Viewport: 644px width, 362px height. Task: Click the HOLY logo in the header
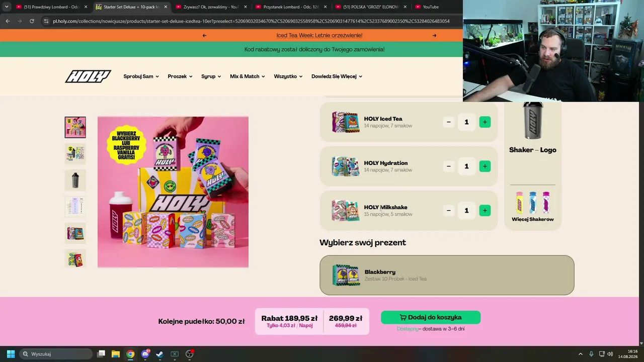(88, 76)
